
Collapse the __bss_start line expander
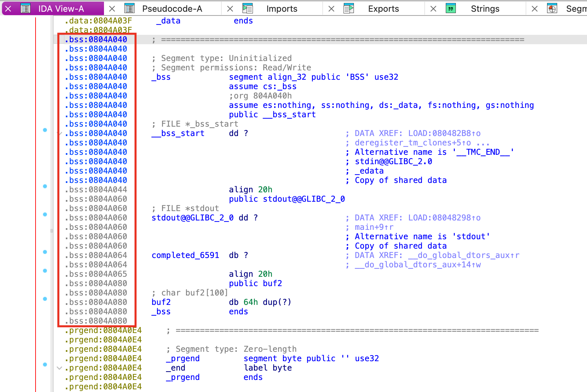(x=59, y=133)
